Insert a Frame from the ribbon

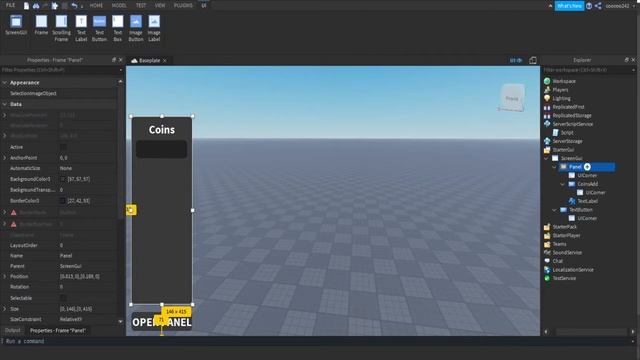[x=41, y=25]
